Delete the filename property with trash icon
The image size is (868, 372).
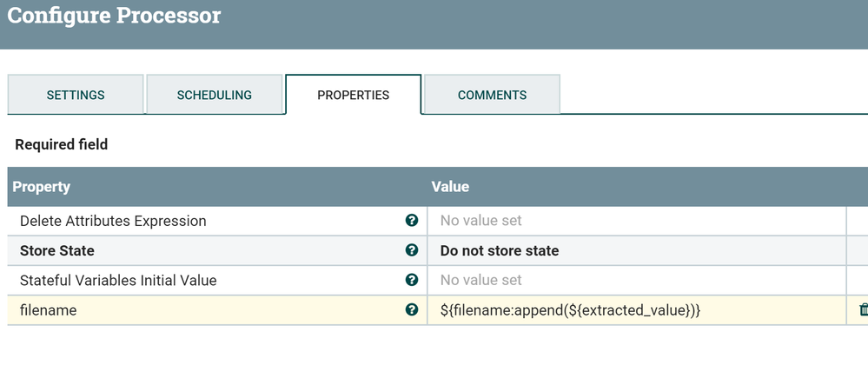(x=863, y=309)
